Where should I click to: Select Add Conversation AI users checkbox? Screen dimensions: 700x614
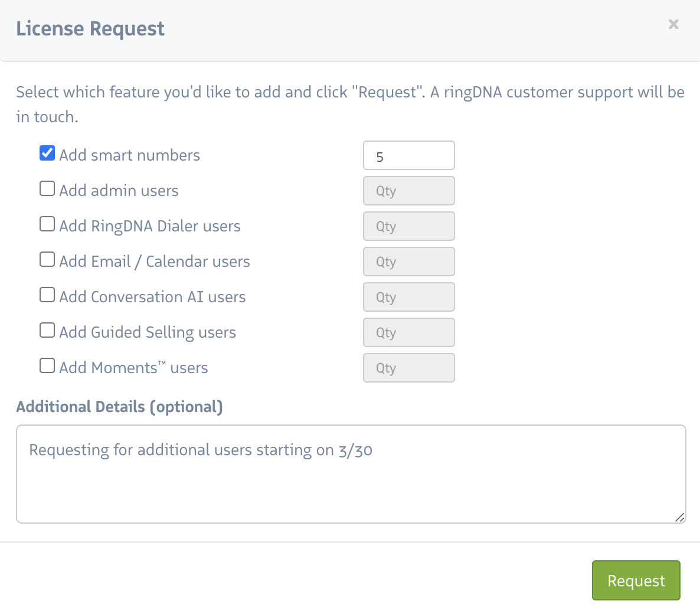coord(47,295)
